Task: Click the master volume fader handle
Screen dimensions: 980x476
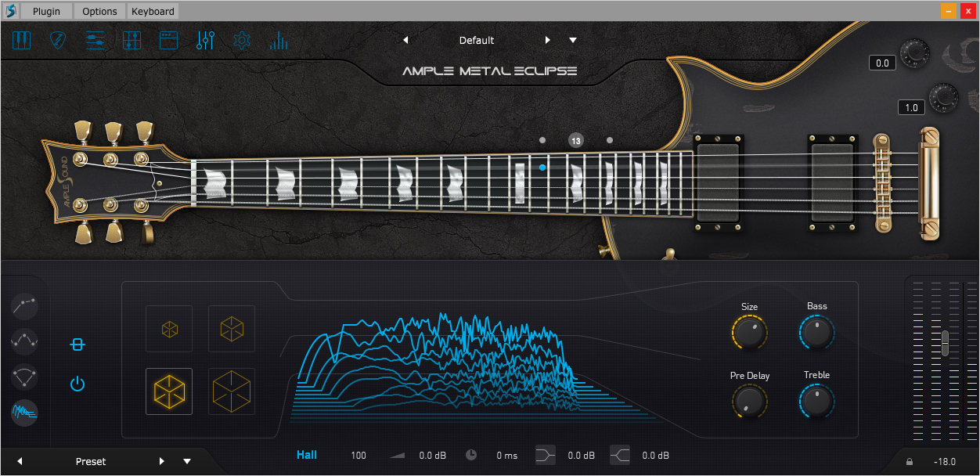Action: click(x=946, y=343)
